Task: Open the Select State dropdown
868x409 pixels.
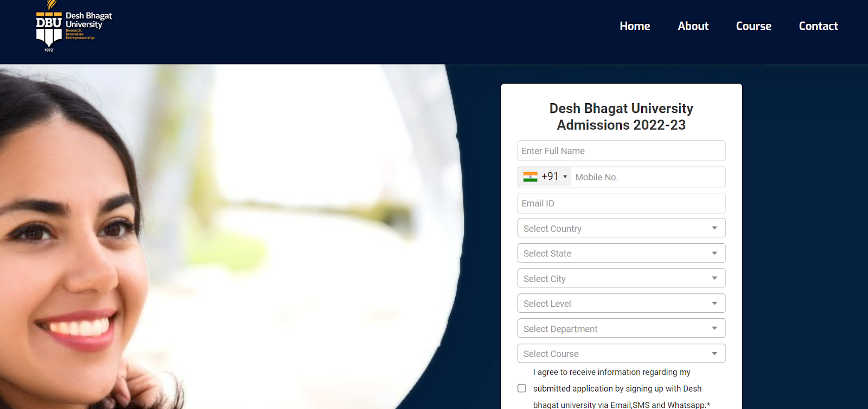Action: (x=621, y=253)
